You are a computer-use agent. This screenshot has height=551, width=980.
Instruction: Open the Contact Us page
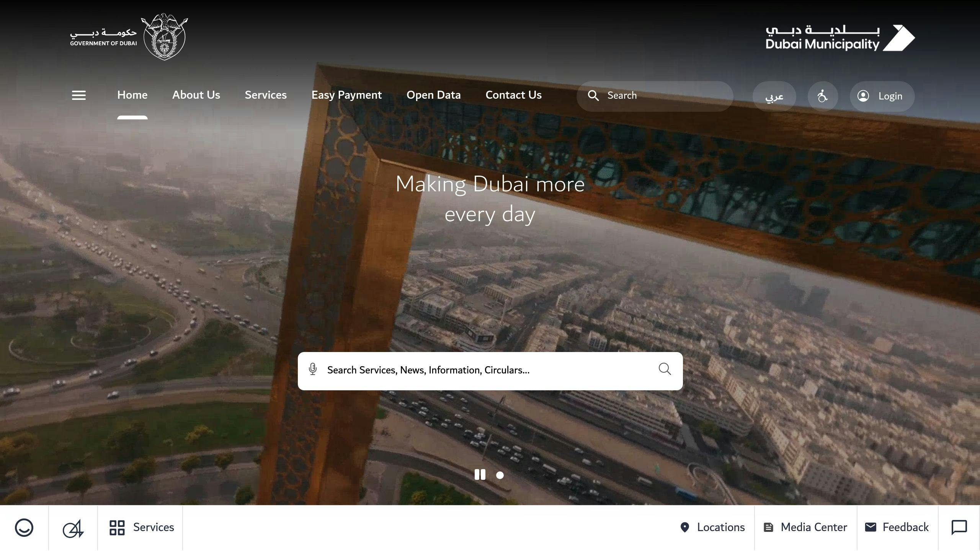pyautogui.click(x=514, y=95)
